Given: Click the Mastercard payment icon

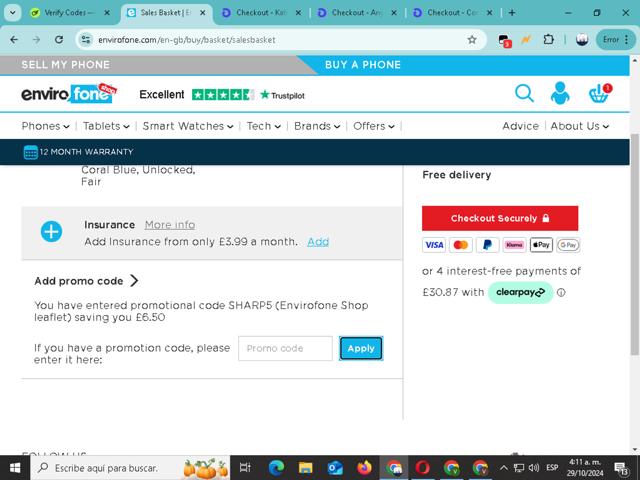Looking at the screenshot, I should [460, 245].
